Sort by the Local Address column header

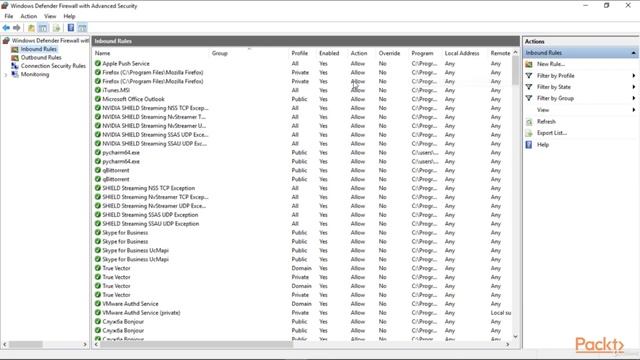[462, 53]
